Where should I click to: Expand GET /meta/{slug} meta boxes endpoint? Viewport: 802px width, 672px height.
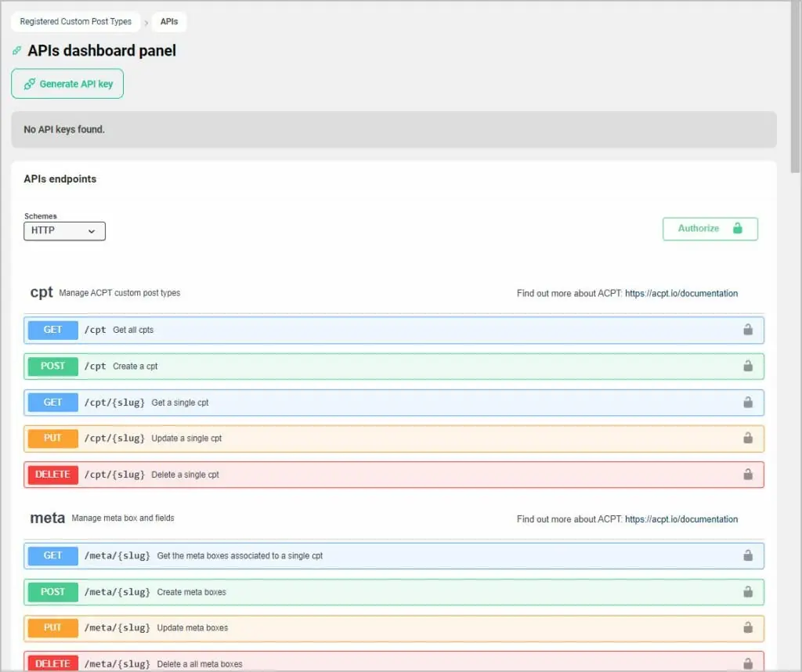tap(394, 555)
